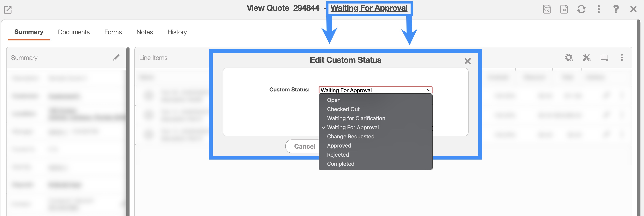Screen dimensions: 644x216
Task: Open the Line Items three-dot menu
Action: [622, 58]
